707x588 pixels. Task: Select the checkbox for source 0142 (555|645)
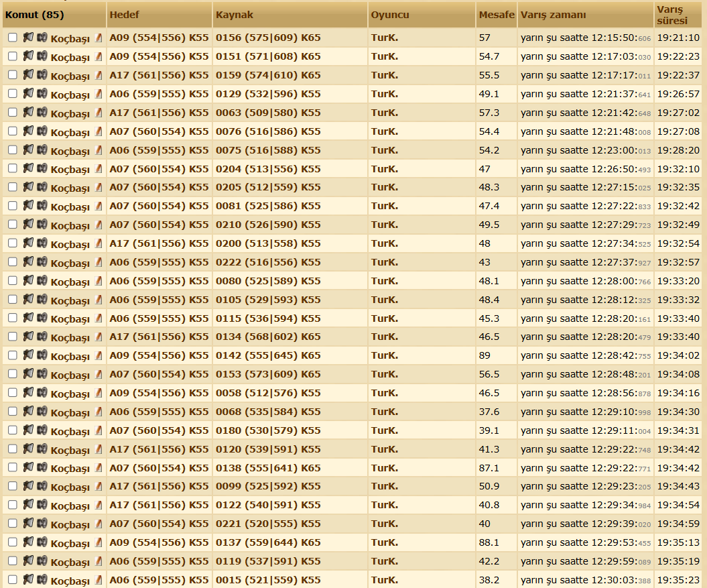pyautogui.click(x=13, y=355)
